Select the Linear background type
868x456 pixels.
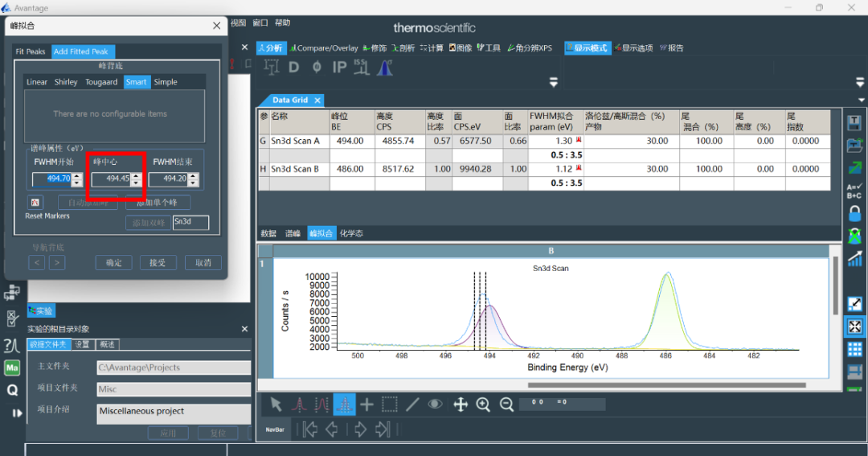pyautogui.click(x=37, y=82)
